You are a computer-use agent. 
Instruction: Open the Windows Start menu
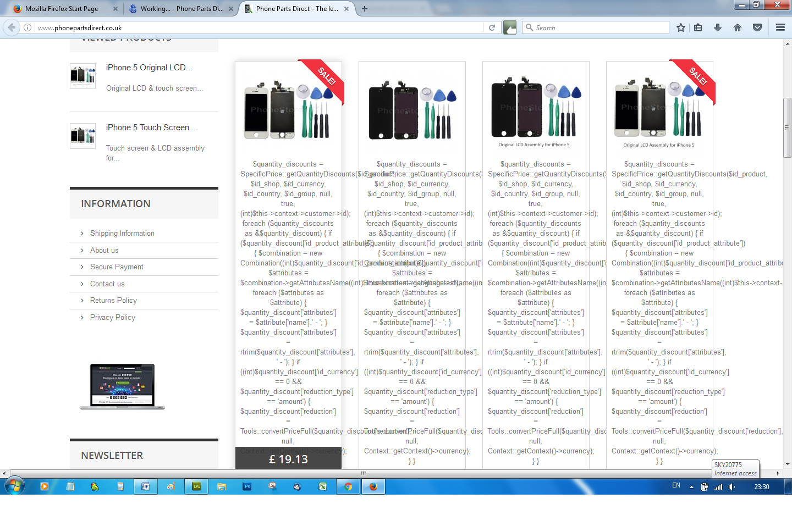(14, 486)
